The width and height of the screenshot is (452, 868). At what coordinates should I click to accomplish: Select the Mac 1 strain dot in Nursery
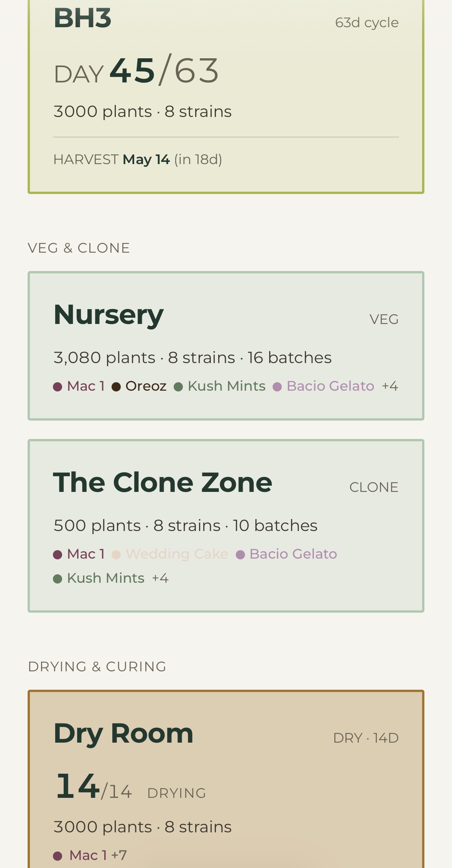(58, 386)
